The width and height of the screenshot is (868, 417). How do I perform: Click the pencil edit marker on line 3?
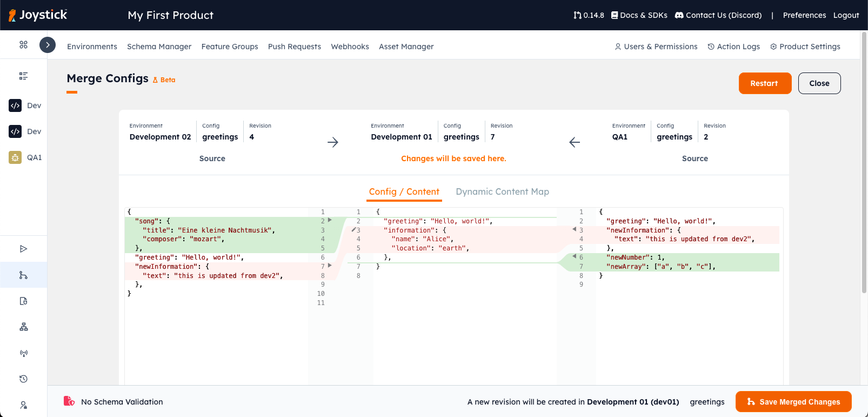click(353, 229)
